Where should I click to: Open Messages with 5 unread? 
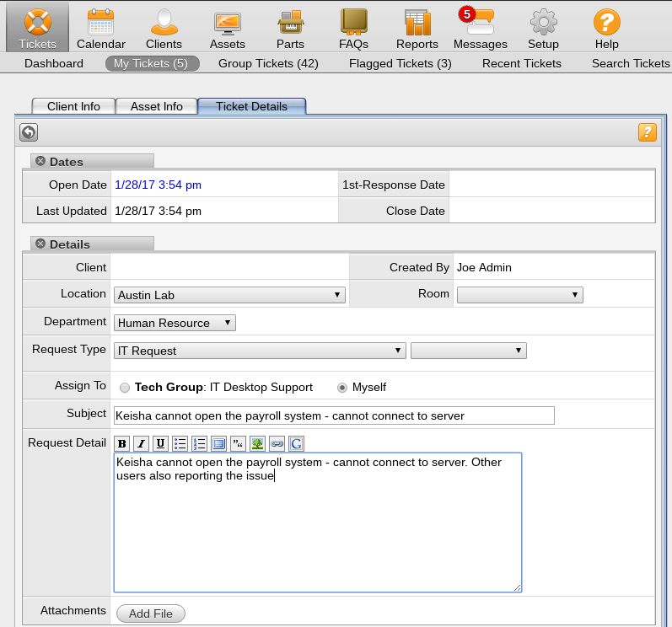[480, 29]
